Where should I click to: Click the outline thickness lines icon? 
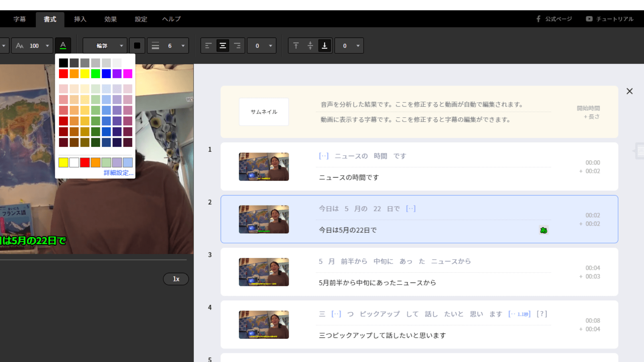pos(155,45)
